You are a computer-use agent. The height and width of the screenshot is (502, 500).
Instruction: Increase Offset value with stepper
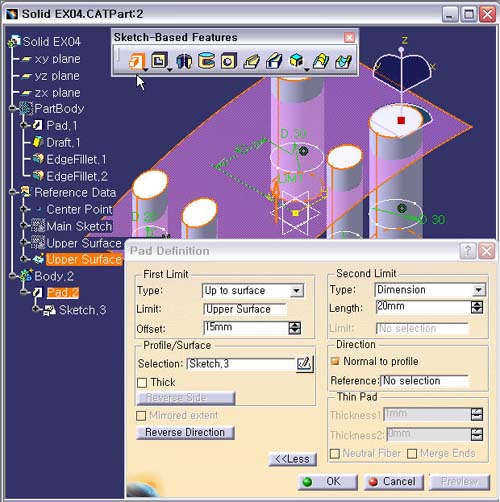tap(295, 325)
